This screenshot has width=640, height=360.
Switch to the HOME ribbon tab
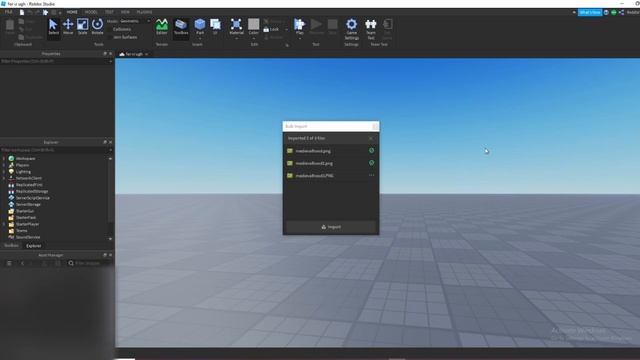pyautogui.click(x=72, y=12)
